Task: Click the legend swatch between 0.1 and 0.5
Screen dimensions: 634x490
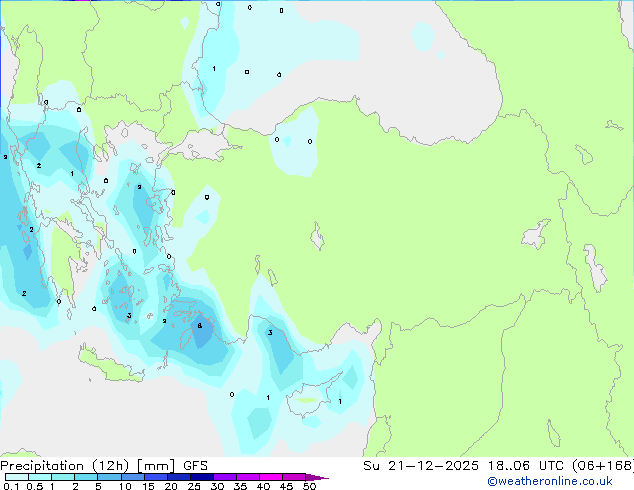Action: 17,477
